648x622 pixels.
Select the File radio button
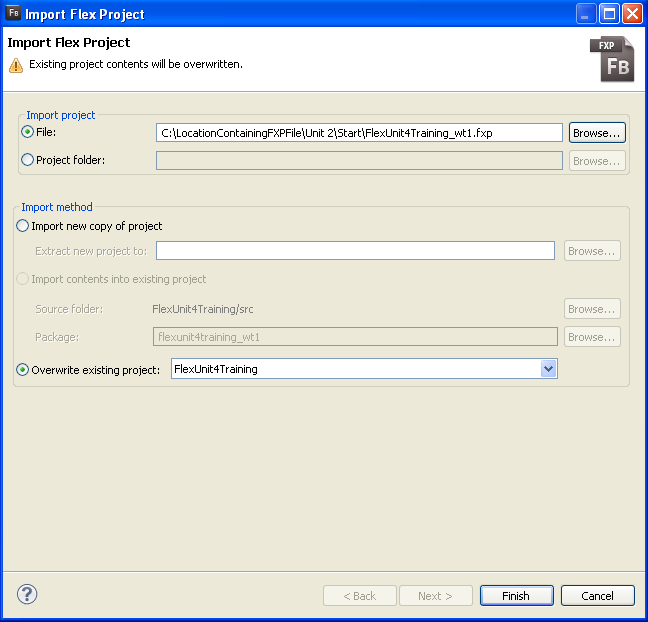(x=27, y=132)
